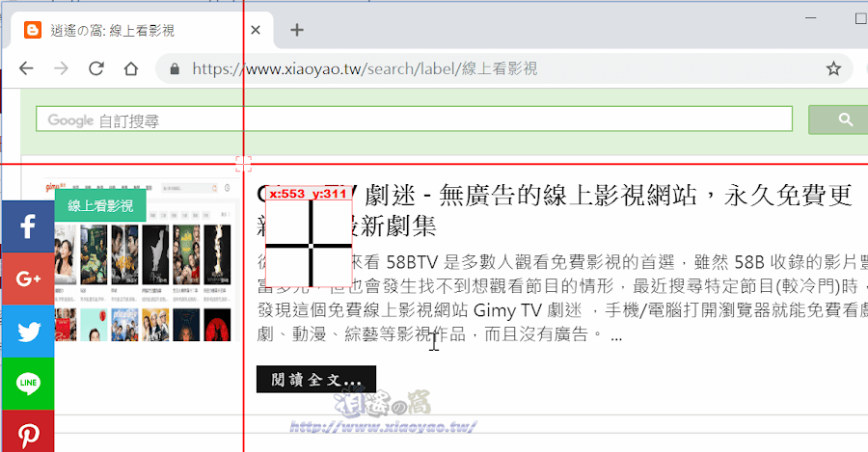The image size is (868, 452).
Task: Open the 線上看影視 label tag
Action: 100,206
